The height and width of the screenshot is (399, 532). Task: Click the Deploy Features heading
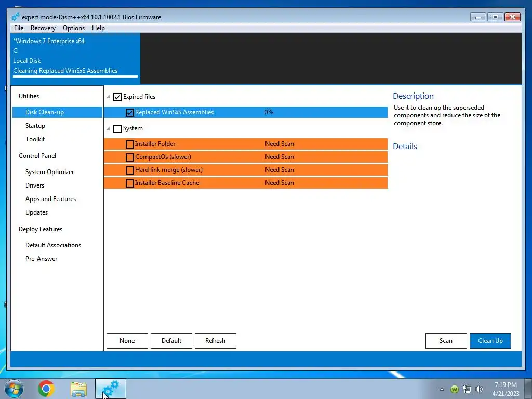tap(41, 229)
